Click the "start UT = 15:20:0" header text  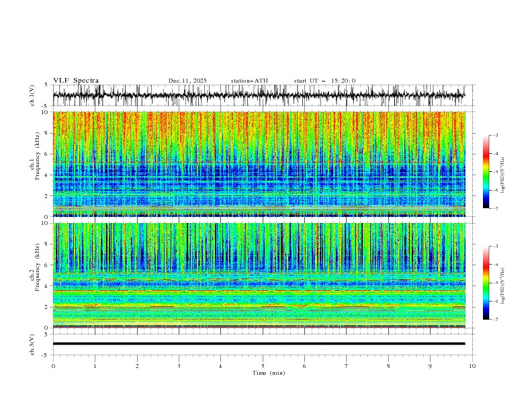click(x=324, y=81)
